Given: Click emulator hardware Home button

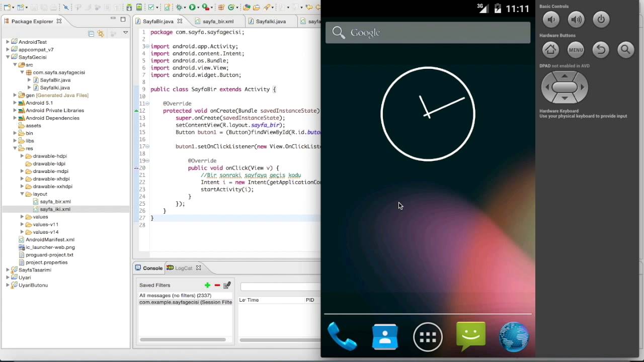Looking at the screenshot, I should (x=551, y=49).
